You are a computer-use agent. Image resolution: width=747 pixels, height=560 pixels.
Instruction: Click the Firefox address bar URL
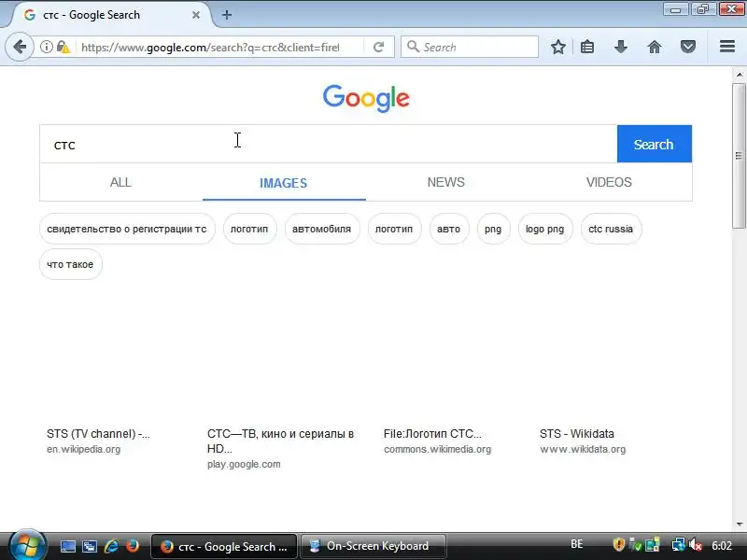(x=210, y=48)
